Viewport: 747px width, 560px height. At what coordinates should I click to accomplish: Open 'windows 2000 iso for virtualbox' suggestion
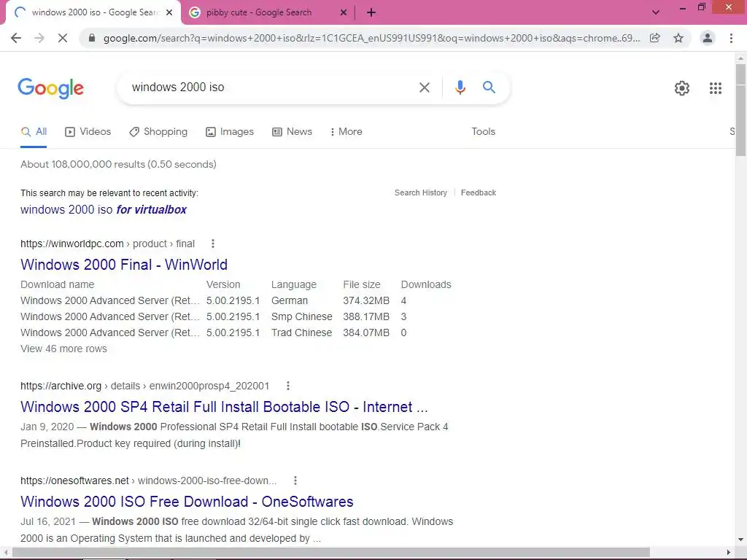point(104,209)
